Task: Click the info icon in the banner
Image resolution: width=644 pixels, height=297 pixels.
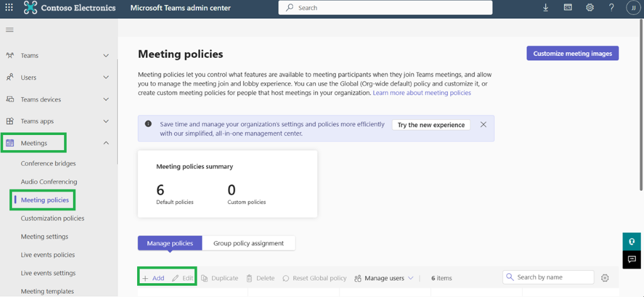Action: pyautogui.click(x=148, y=124)
